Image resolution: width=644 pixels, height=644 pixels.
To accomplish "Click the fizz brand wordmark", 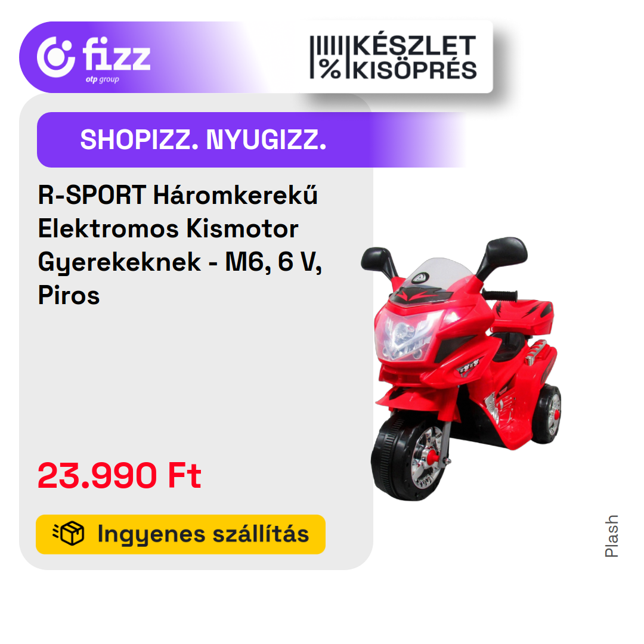I will coord(116,54).
